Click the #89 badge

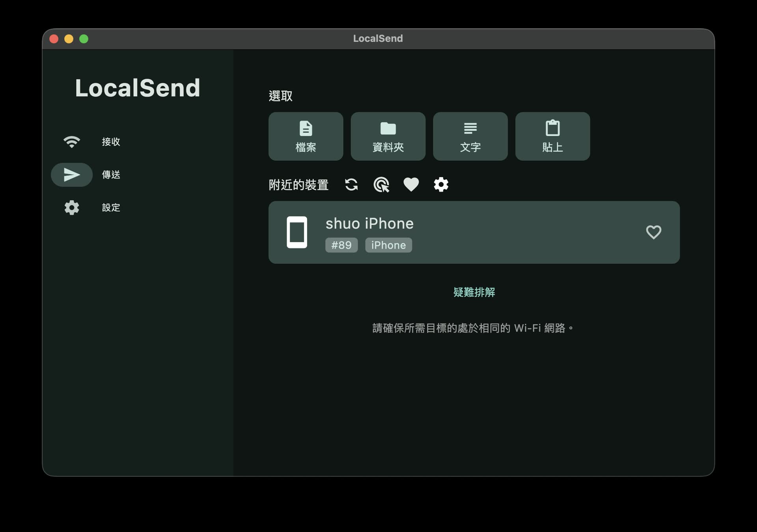341,245
